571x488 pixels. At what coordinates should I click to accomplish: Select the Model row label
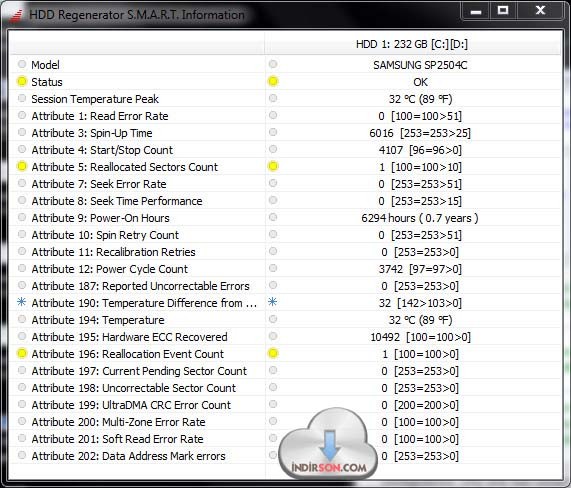[x=46, y=65]
